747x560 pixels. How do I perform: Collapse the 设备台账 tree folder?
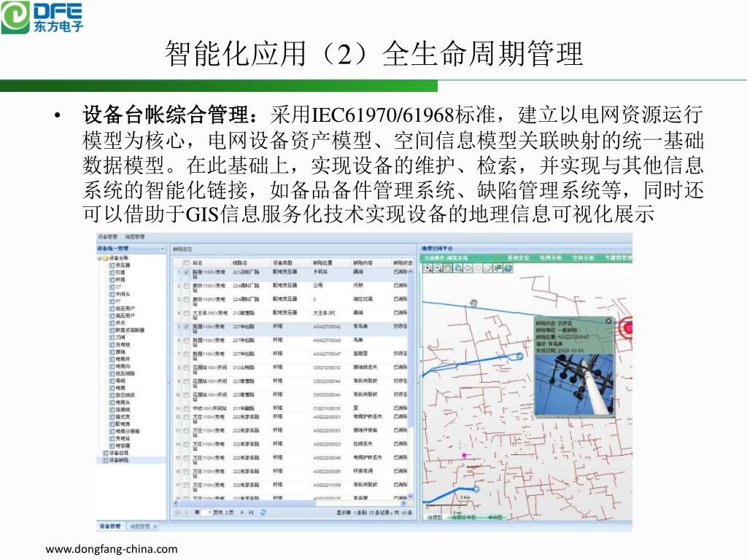click(x=99, y=258)
